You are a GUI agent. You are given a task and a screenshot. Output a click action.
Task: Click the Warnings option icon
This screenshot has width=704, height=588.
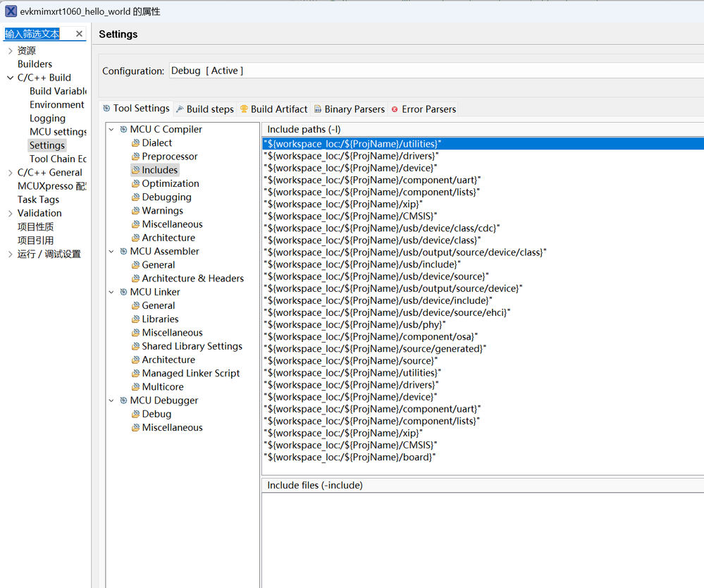pos(135,211)
